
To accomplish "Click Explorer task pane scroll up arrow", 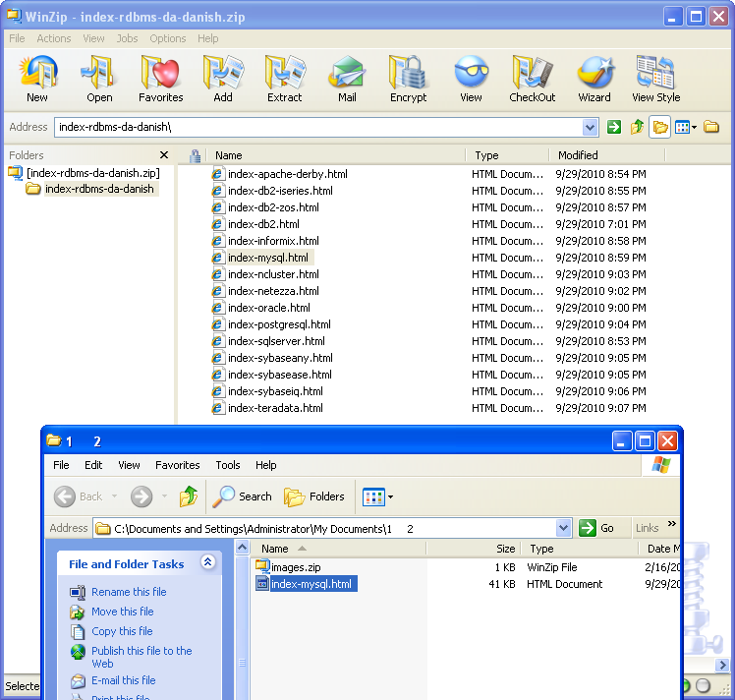I will [x=243, y=548].
